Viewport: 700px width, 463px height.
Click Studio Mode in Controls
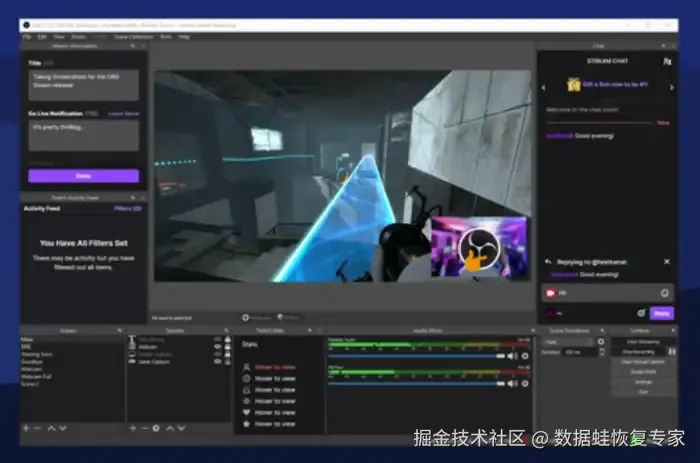(x=643, y=372)
